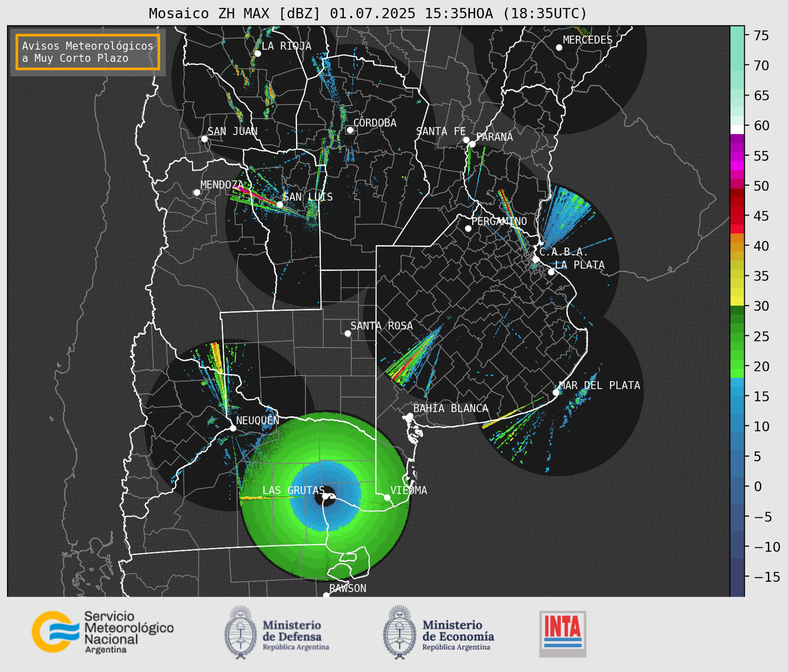788x672 pixels.
Task: Click the Ministerio de Defensa emblem
Action: coord(241,632)
